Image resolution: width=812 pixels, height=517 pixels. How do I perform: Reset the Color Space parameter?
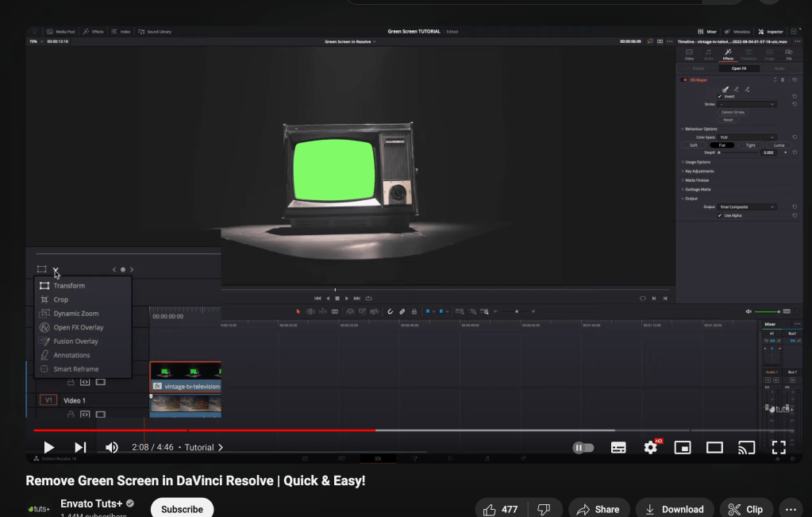point(795,137)
